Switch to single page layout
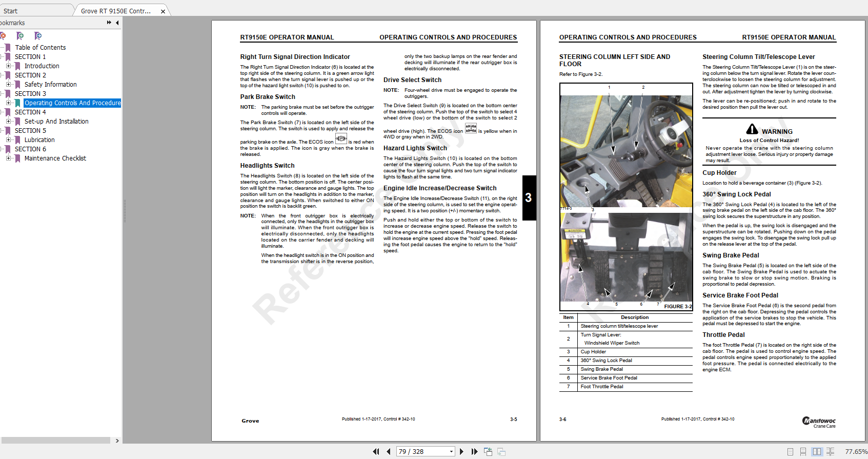This screenshot has height=459, width=868. pyautogui.click(x=790, y=452)
